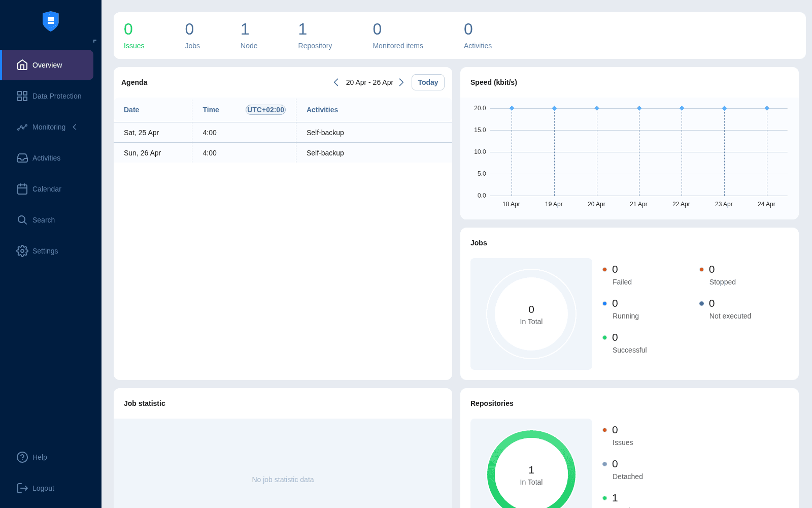The height and width of the screenshot is (508, 812).
Task: Expand the Monitoring submenu chevron
Action: 75,127
